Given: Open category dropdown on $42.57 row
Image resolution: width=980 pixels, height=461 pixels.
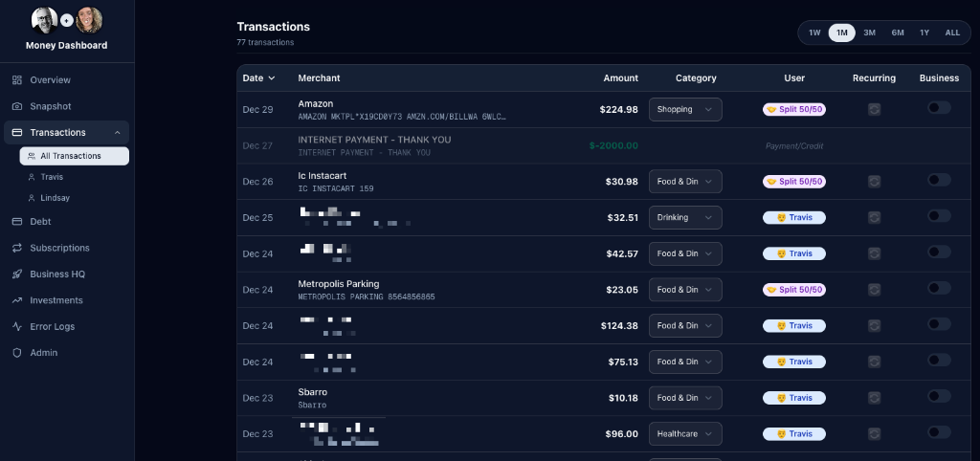Looking at the screenshot, I should [x=685, y=253].
